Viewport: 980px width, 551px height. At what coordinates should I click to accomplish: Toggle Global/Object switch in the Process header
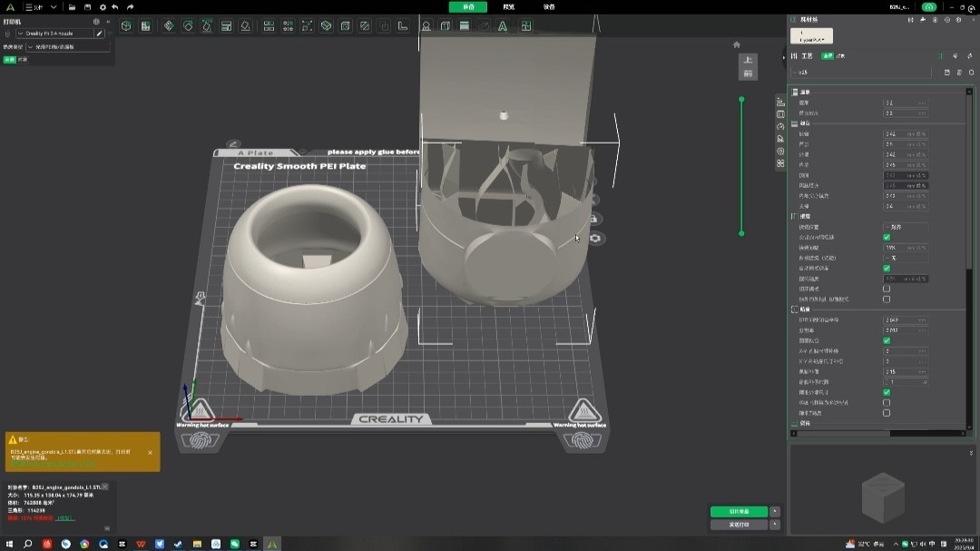833,56
